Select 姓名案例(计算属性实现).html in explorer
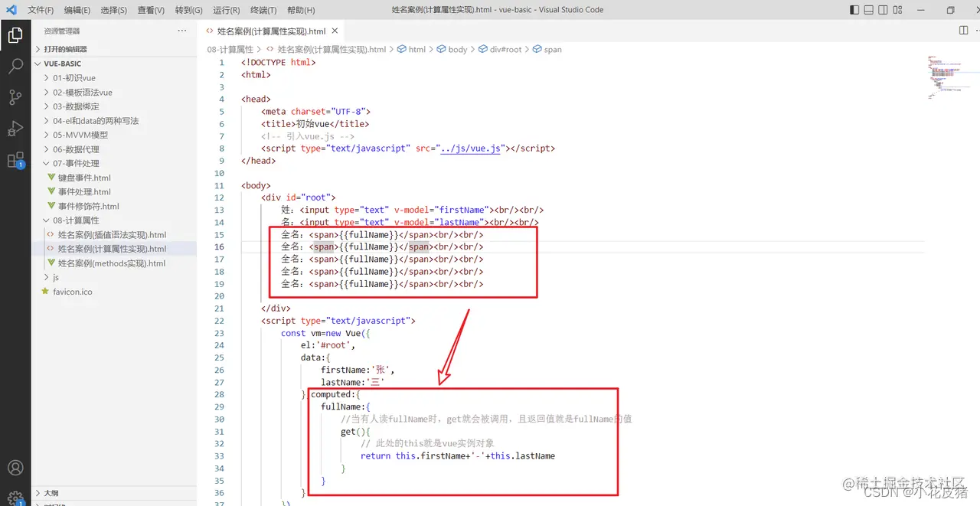The height and width of the screenshot is (506, 980). coord(114,249)
